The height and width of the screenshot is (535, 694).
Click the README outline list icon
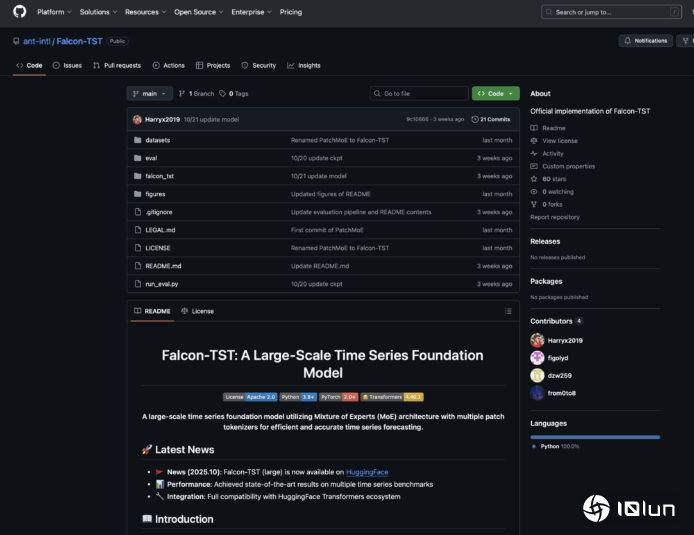pyautogui.click(x=508, y=311)
